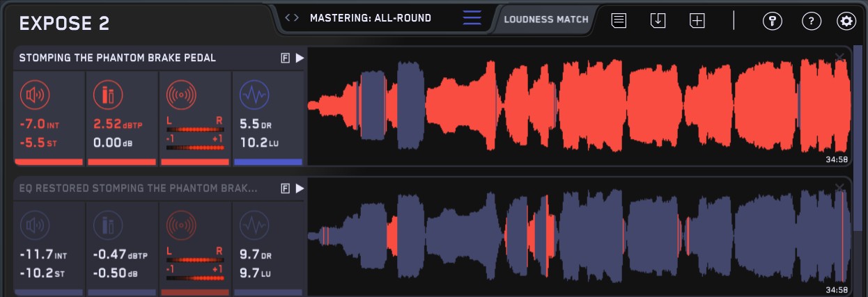Click the stereo phase icon of first track
This screenshot has height=297, width=868.
pyautogui.click(x=180, y=95)
